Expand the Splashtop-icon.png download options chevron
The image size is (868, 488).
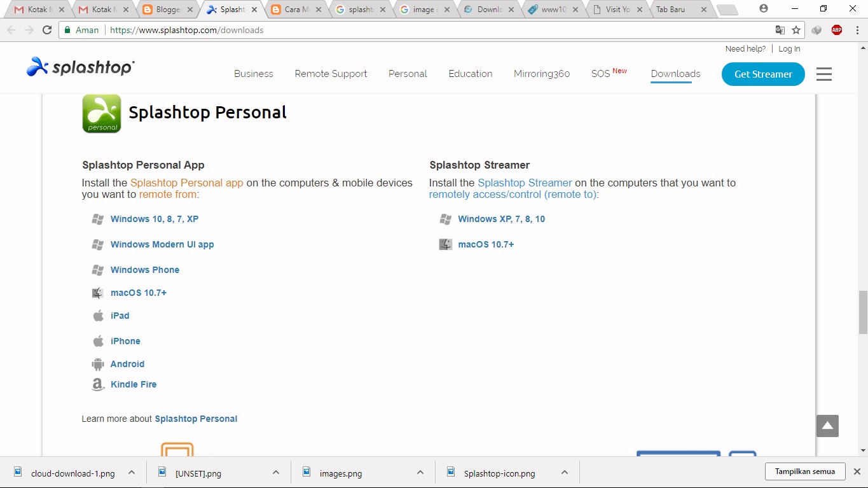564,473
